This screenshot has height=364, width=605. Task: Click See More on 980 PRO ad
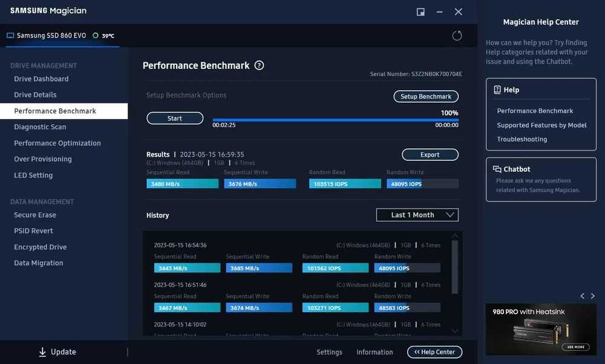point(576,347)
